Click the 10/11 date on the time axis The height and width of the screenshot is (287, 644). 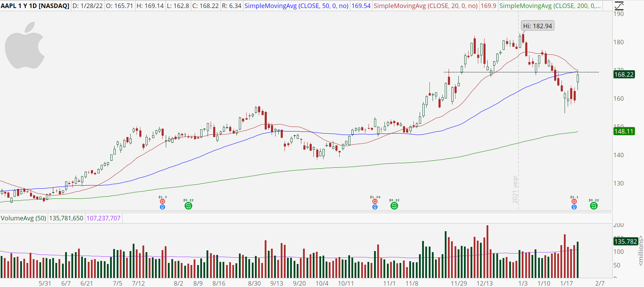click(x=346, y=283)
